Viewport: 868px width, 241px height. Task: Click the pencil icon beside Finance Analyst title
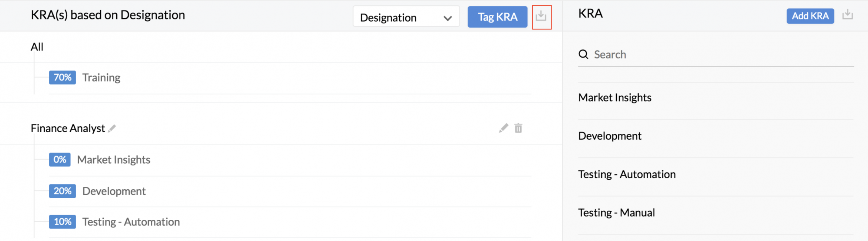tap(112, 128)
